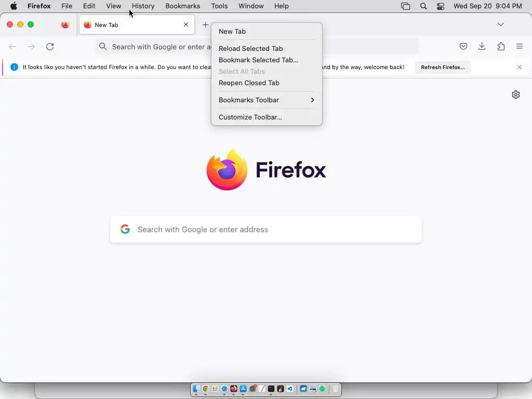The height and width of the screenshot is (399, 532).
Task: Click the date and time in menu bar
Action: point(488,6)
